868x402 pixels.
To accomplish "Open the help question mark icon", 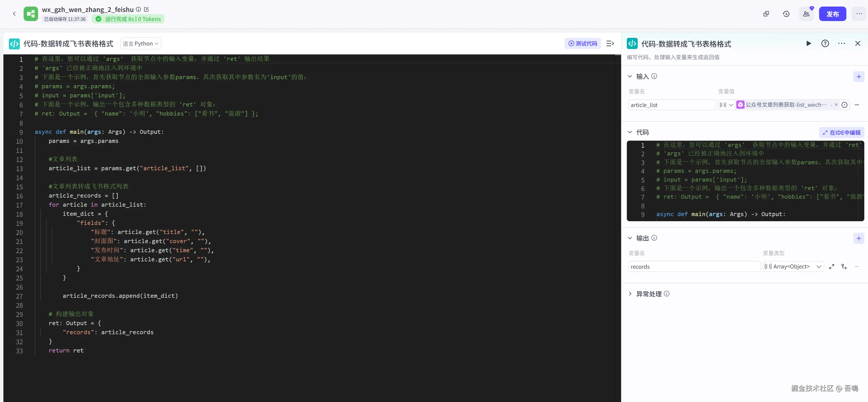I will click(825, 44).
